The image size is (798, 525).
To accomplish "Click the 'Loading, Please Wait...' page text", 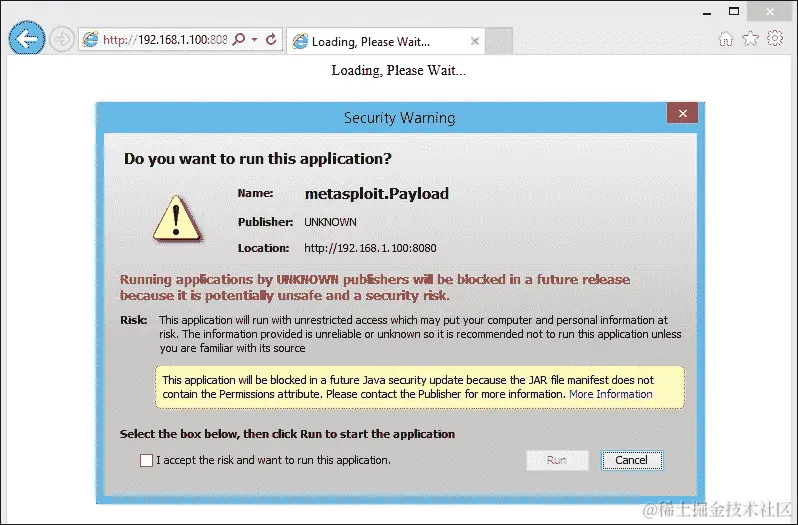I will pos(398,70).
